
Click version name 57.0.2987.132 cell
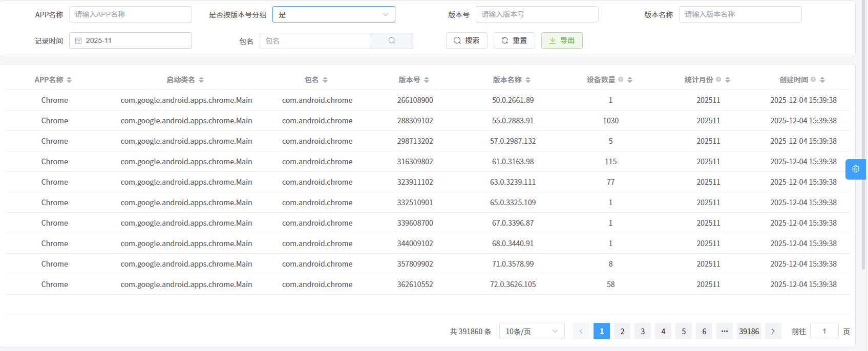pos(513,141)
